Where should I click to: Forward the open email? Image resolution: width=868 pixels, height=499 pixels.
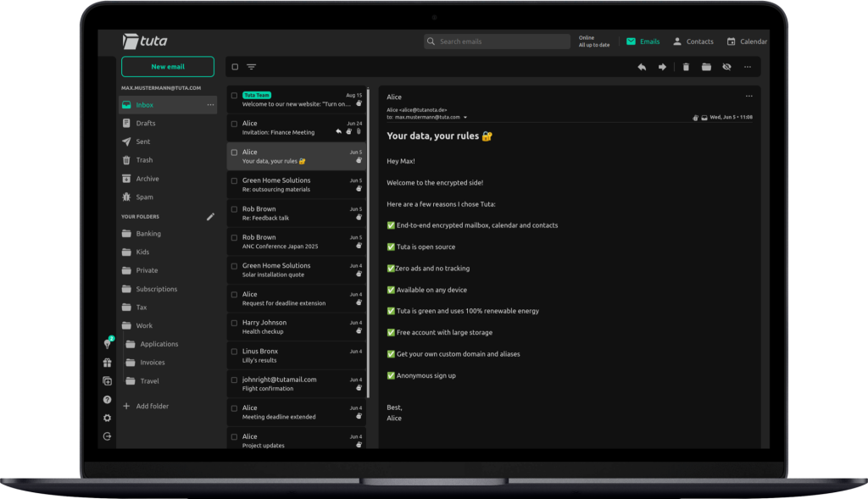(663, 67)
